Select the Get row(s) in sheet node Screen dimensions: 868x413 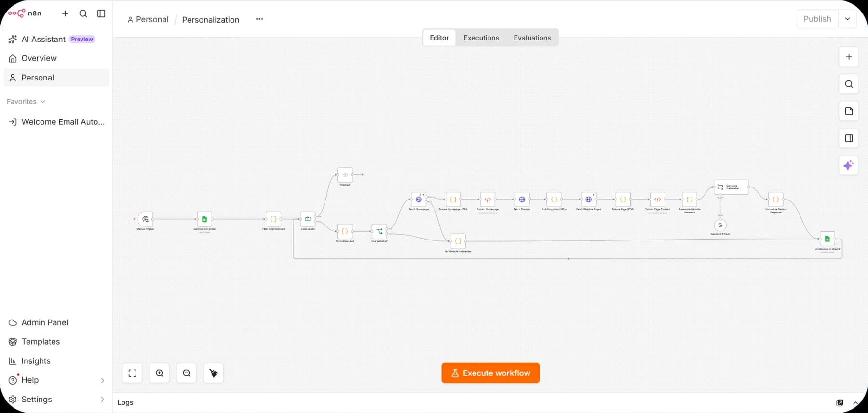(x=204, y=219)
